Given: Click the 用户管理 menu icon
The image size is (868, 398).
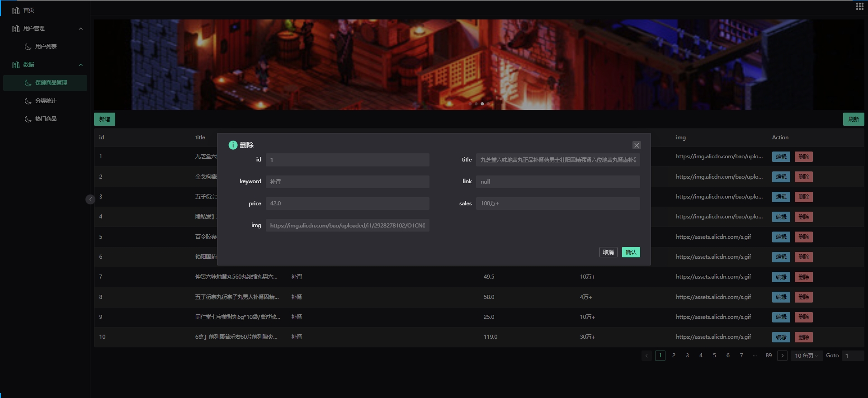Looking at the screenshot, I should (x=16, y=28).
